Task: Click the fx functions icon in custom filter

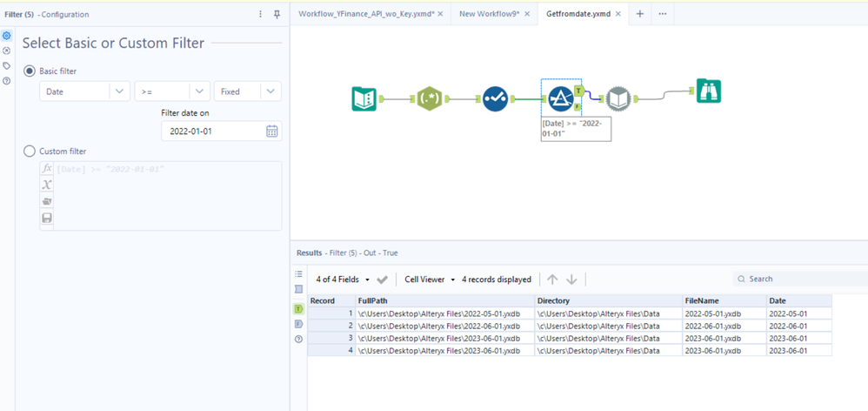Action: click(47, 168)
